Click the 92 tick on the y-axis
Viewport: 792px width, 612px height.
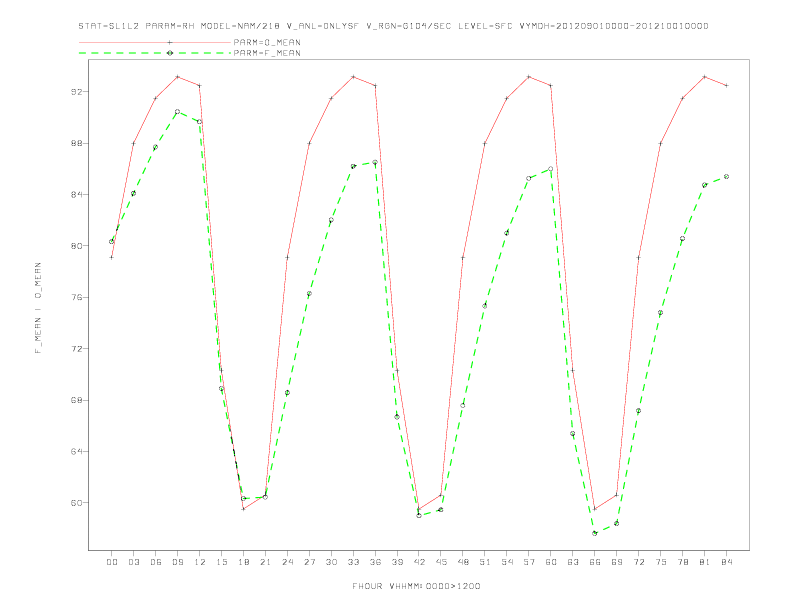[x=76, y=92]
